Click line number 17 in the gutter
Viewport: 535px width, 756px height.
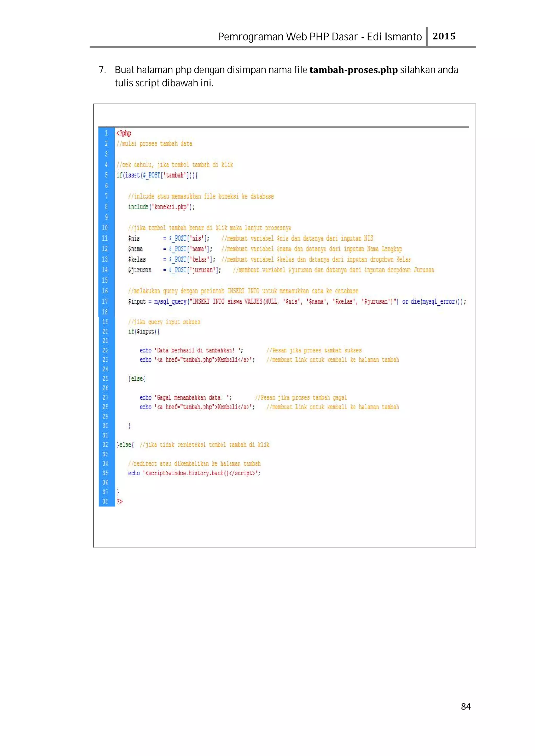coord(105,302)
